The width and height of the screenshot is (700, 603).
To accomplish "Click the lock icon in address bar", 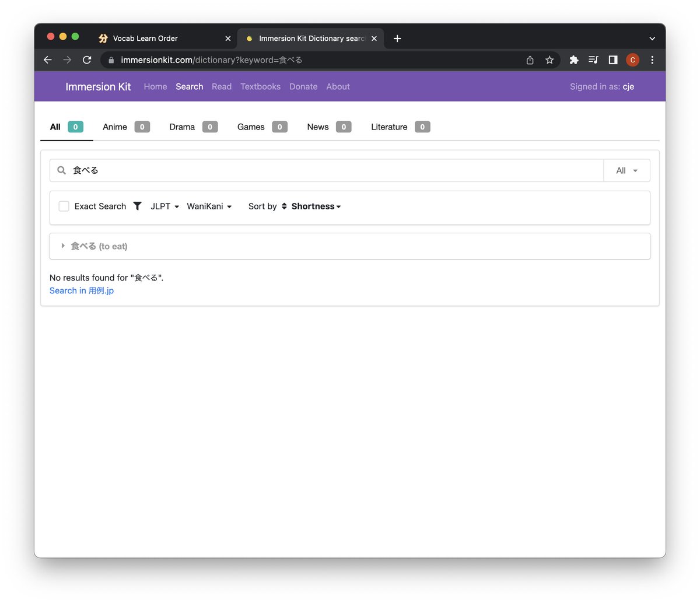I will tap(111, 60).
